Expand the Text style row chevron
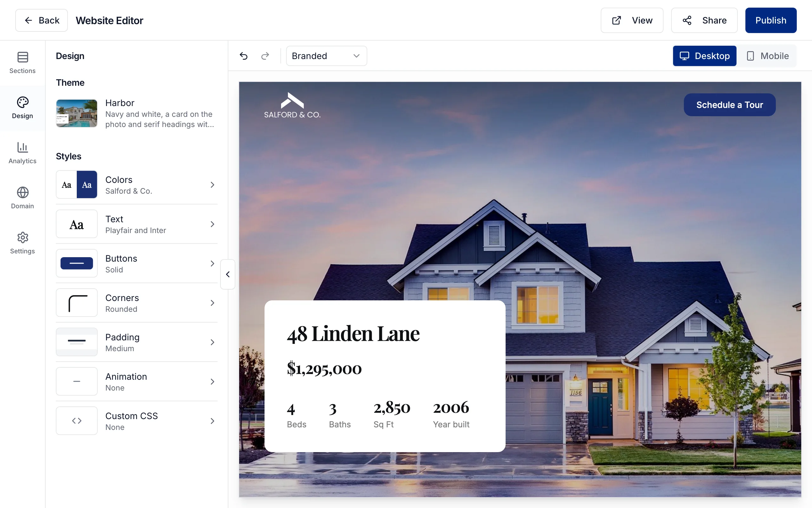 tap(212, 224)
